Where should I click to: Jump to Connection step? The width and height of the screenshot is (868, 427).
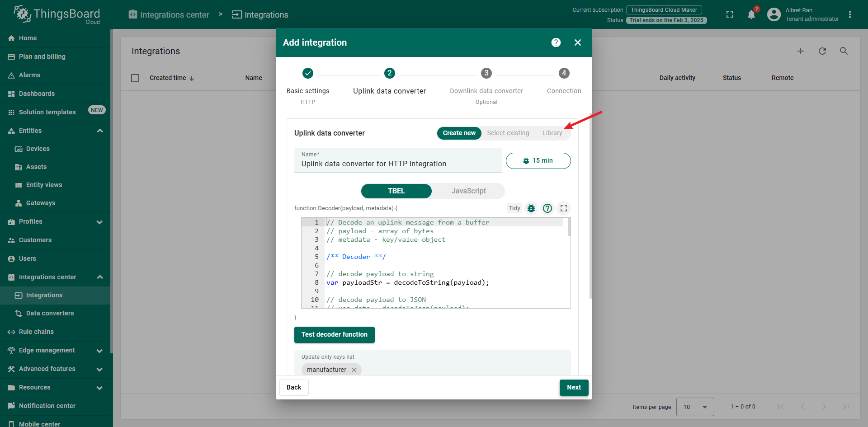pyautogui.click(x=564, y=82)
